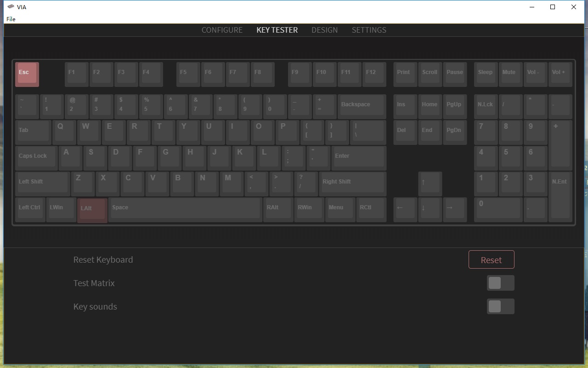Select the N.Ent key on the numpad
The height and width of the screenshot is (368, 588).
(560, 197)
